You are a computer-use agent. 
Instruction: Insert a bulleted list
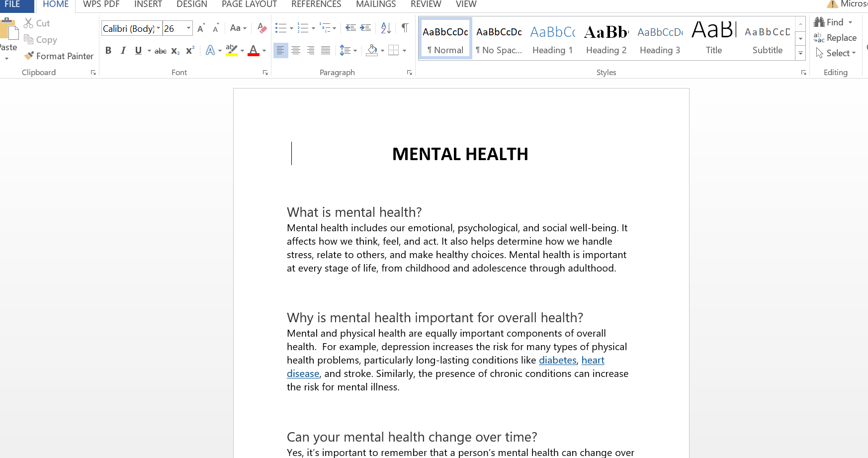(x=281, y=28)
